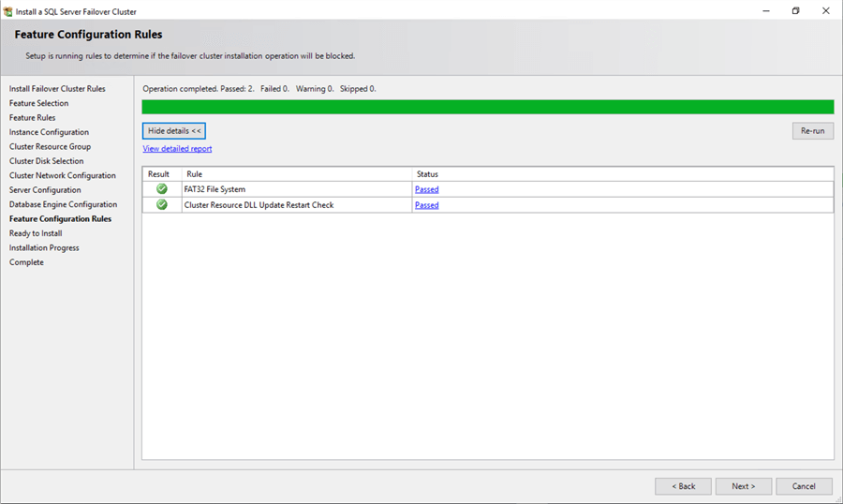The width and height of the screenshot is (843, 504).
Task: Select Complete step in sidebar
Action: pos(26,263)
